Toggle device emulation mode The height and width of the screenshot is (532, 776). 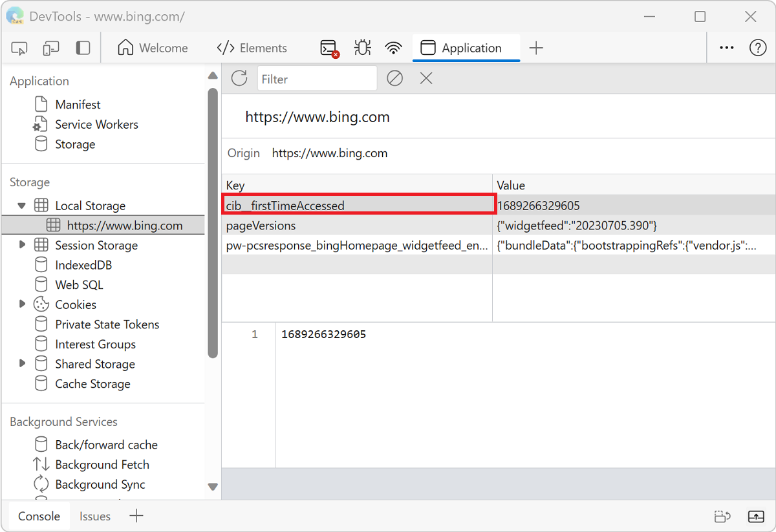pos(50,48)
